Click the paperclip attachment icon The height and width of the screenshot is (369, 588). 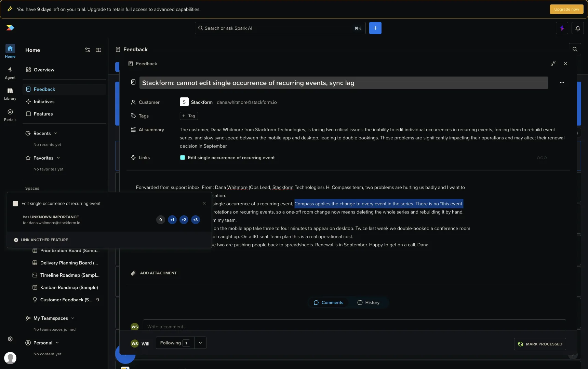(x=133, y=273)
